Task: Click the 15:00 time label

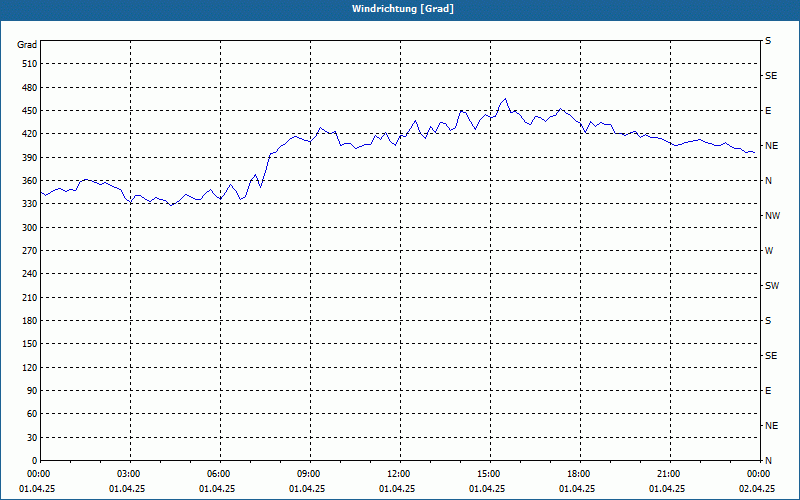Action: click(489, 474)
